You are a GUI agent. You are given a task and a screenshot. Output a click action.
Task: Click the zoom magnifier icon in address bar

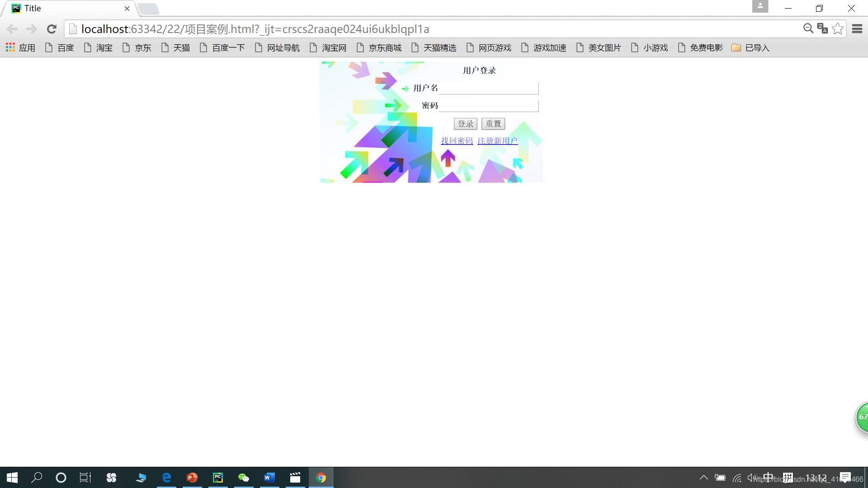pyautogui.click(x=808, y=29)
